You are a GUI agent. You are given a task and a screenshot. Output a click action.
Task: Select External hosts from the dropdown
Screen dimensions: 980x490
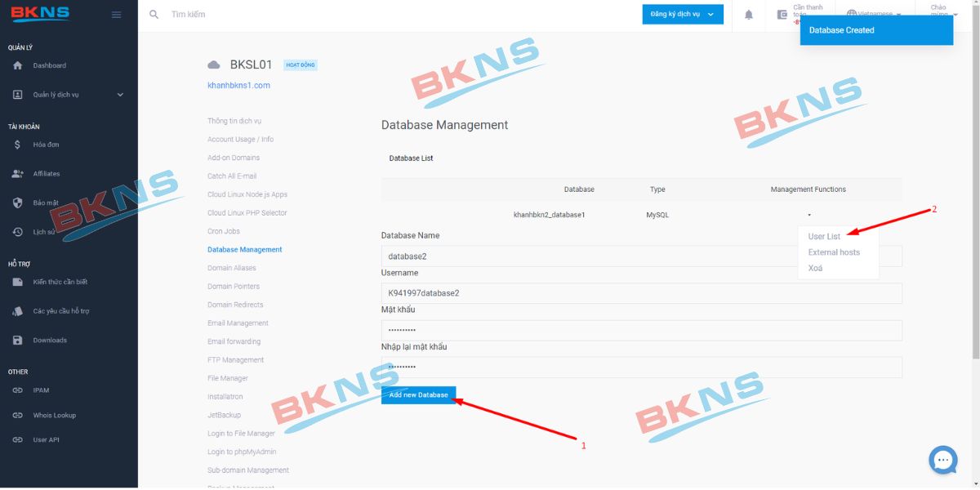[834, 252]
